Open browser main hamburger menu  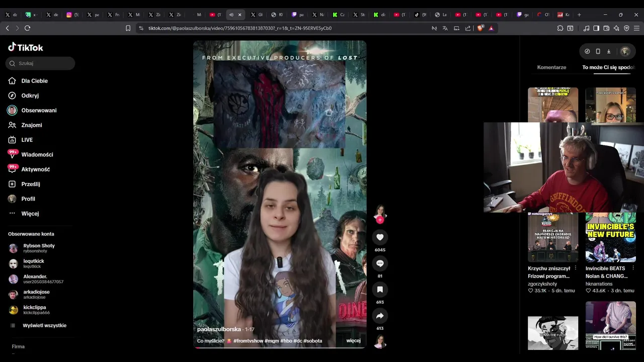tap(636, 28)
